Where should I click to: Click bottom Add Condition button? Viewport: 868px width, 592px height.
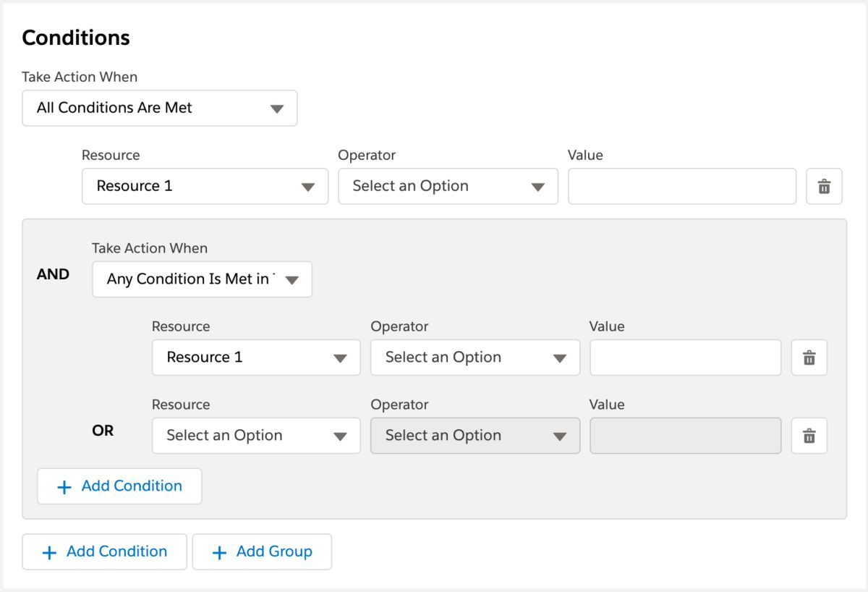click(x=105, y=552)
